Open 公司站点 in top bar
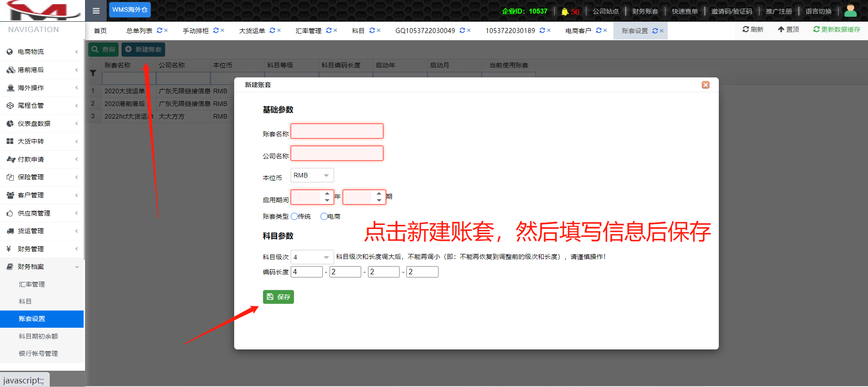 pos(605,11)
